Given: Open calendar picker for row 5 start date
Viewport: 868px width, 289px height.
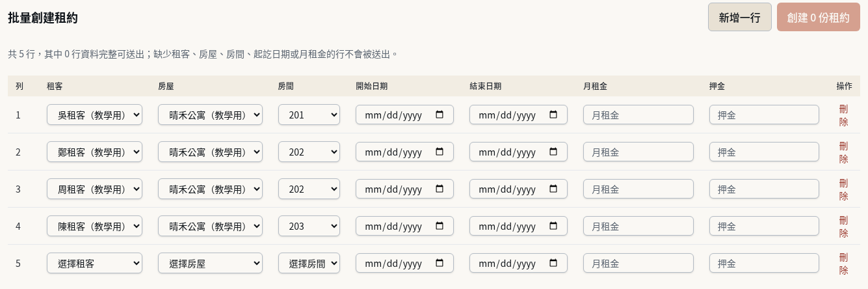Looking at the screenshot, I should (x=440, y=263).
